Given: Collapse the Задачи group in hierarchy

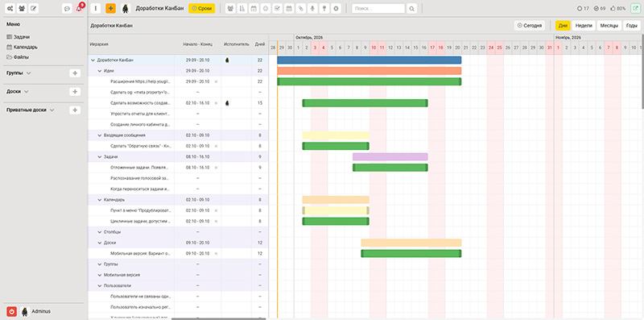Looking at the screenshot, I should coord(99,156).
